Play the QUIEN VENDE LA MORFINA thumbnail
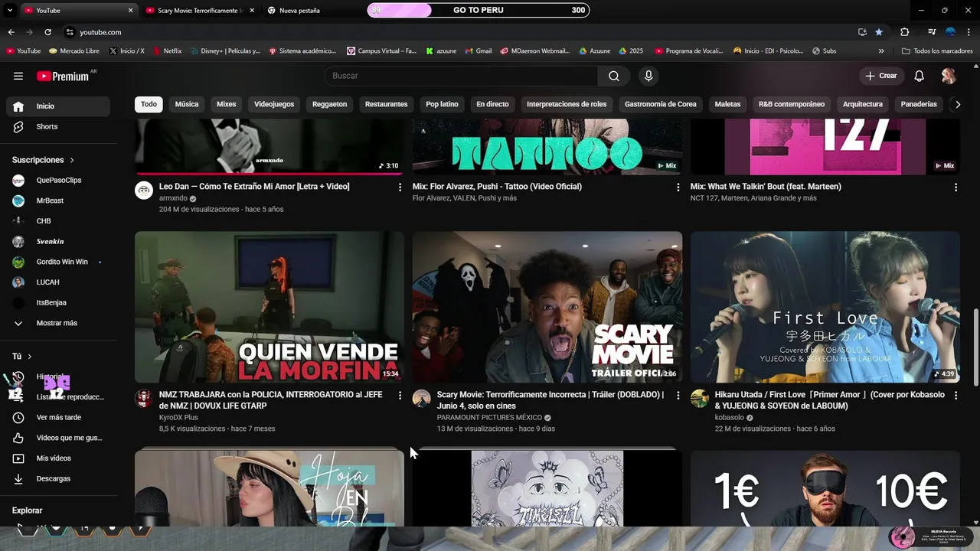This screenshot has width=980, height=551. (x=269, y=307)
